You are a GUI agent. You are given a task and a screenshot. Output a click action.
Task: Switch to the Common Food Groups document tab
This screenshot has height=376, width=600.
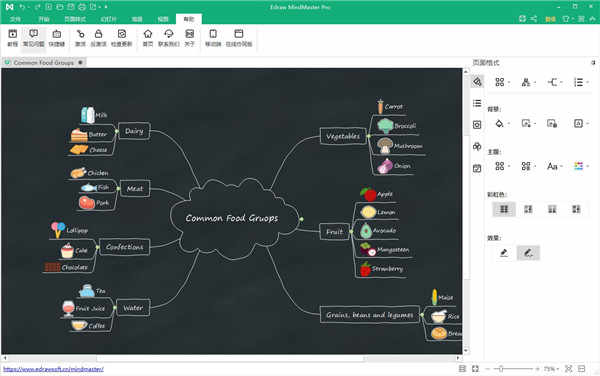pos(44,62)
